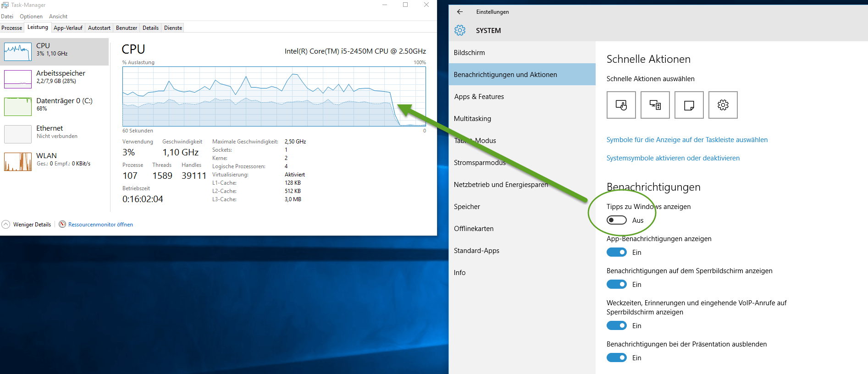The height and width of the screenshot is (374, 868).
Task: Open Symbole für die Anzeige auf der Taskleiste auswählen
Action: (x=687, y=140)
